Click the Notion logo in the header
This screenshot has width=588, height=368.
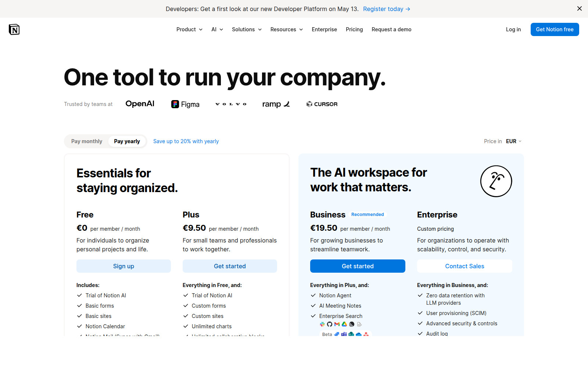[14, 29]
